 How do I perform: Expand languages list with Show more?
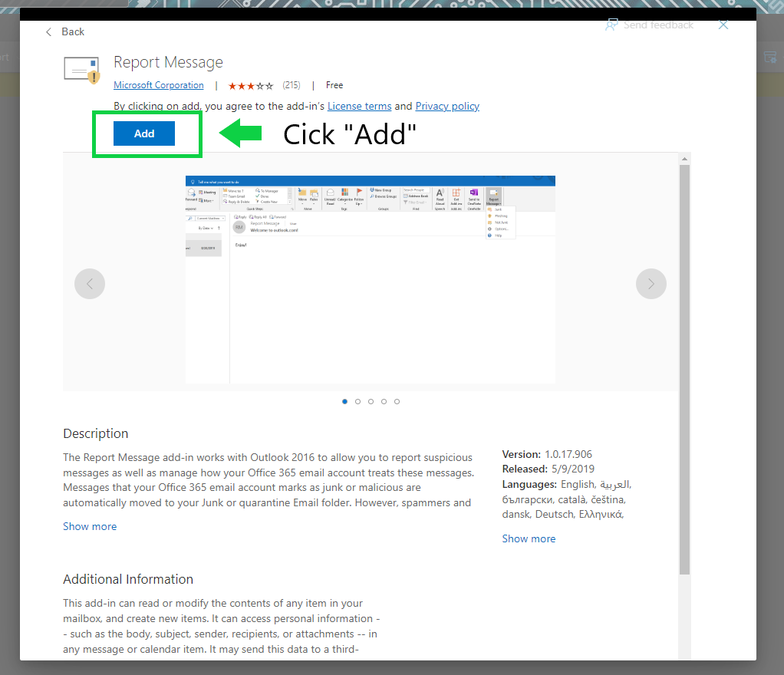click(529, 539)
